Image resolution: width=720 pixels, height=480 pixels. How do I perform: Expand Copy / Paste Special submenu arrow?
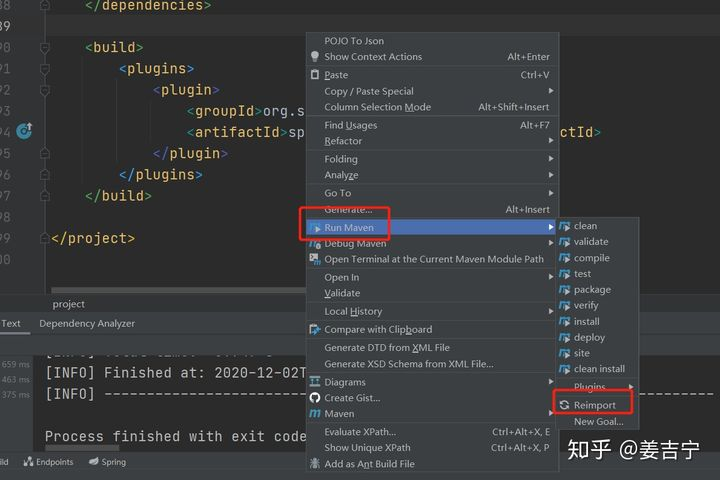(551, 91)
